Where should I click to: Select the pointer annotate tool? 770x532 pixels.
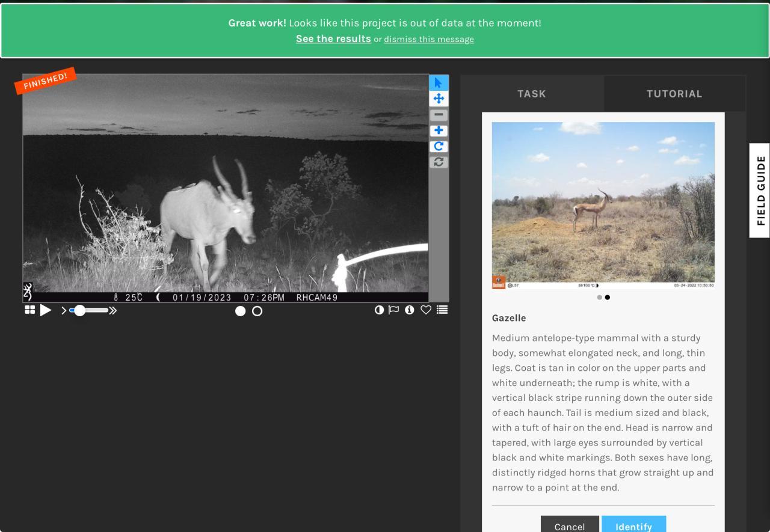tap(439, 83)
